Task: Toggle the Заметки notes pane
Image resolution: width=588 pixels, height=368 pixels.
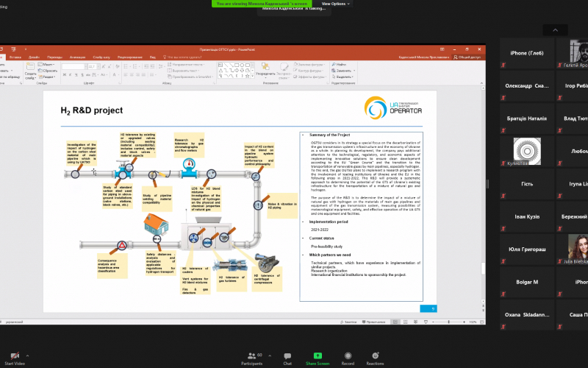Action: click(348, 322)
